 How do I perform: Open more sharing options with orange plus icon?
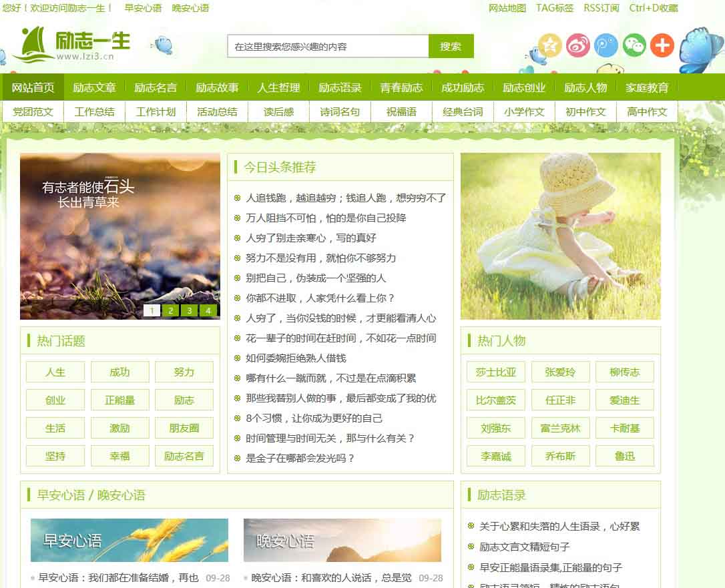[x=662, y=45]
